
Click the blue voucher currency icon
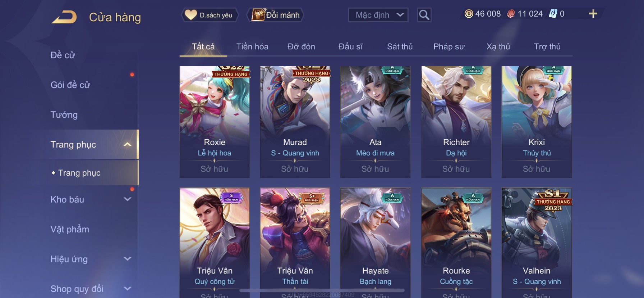[553, 14]
